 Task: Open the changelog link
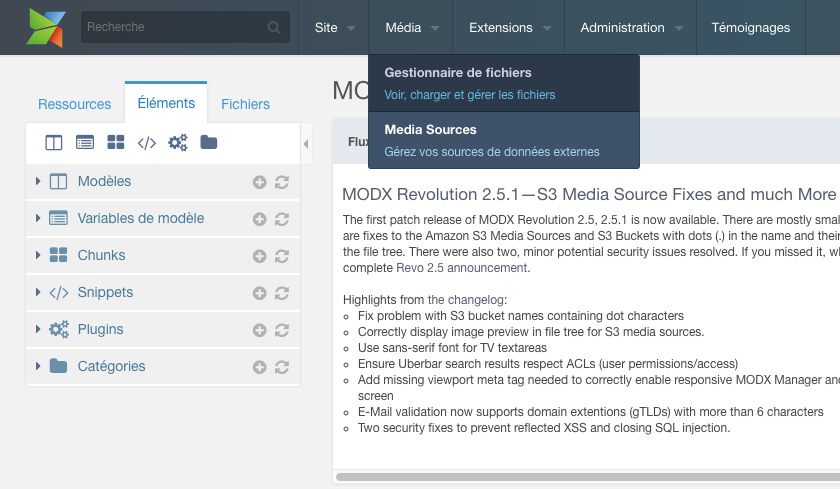click(x=466, y=300)
